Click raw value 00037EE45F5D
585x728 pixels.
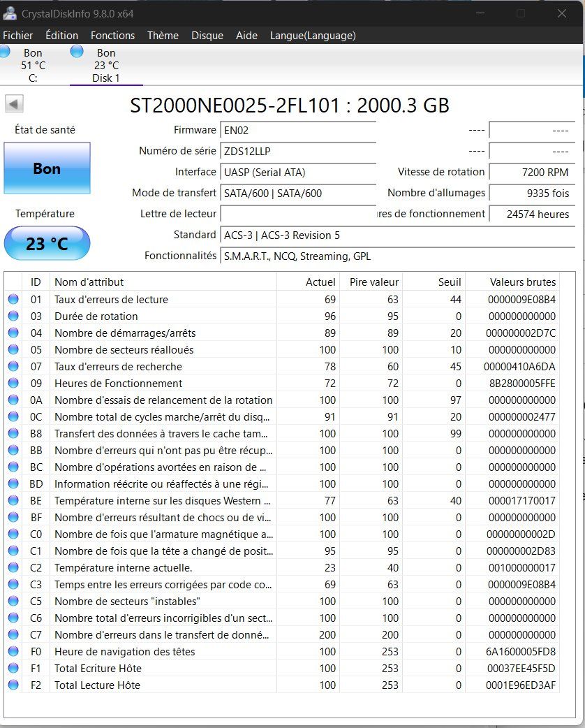pyautogui.click(x=521, y=668)
